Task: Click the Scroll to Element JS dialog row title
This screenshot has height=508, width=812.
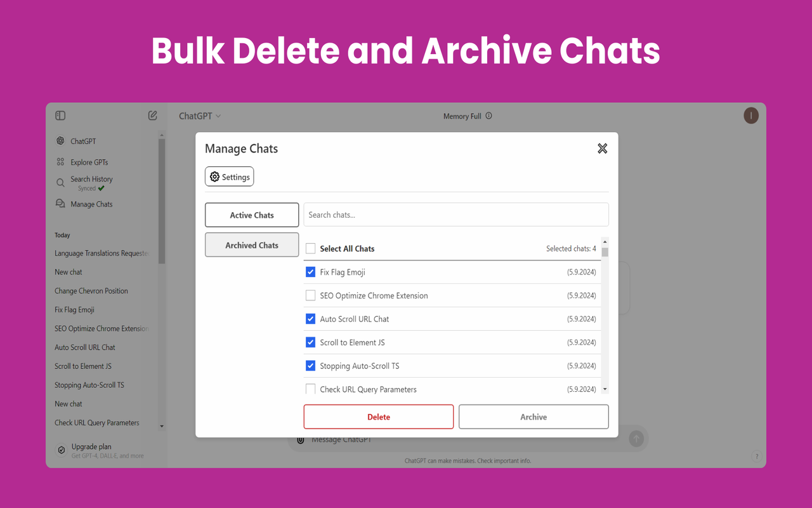Action: coord(352,342)
